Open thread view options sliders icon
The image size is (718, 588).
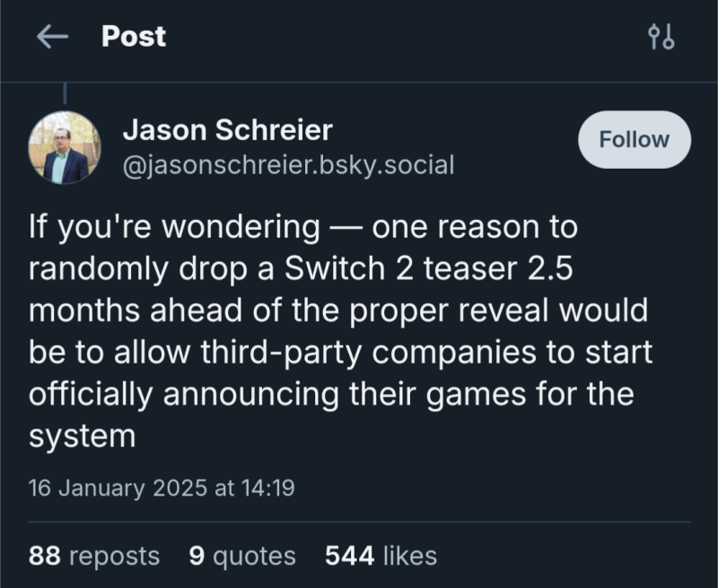point(661,37)
